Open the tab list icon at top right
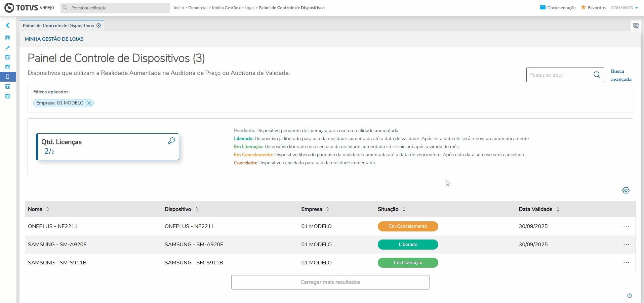The height and width of the screenshot is (303, 644). [636, 26]
